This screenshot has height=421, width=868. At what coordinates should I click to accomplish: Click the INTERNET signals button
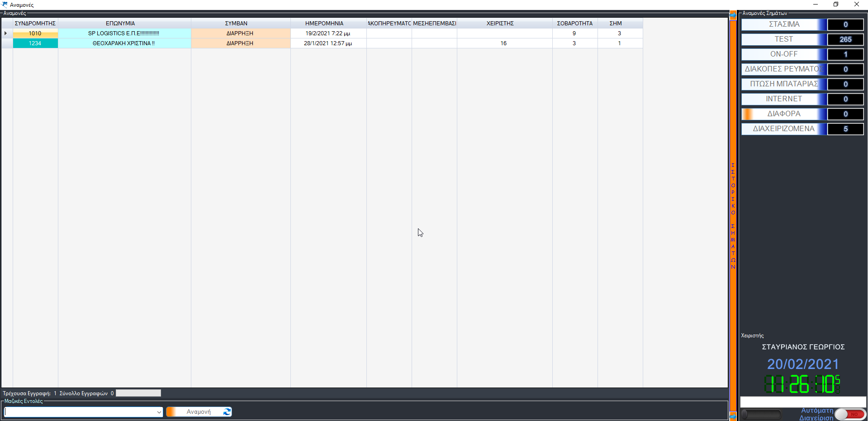click(x=784, y=99)
